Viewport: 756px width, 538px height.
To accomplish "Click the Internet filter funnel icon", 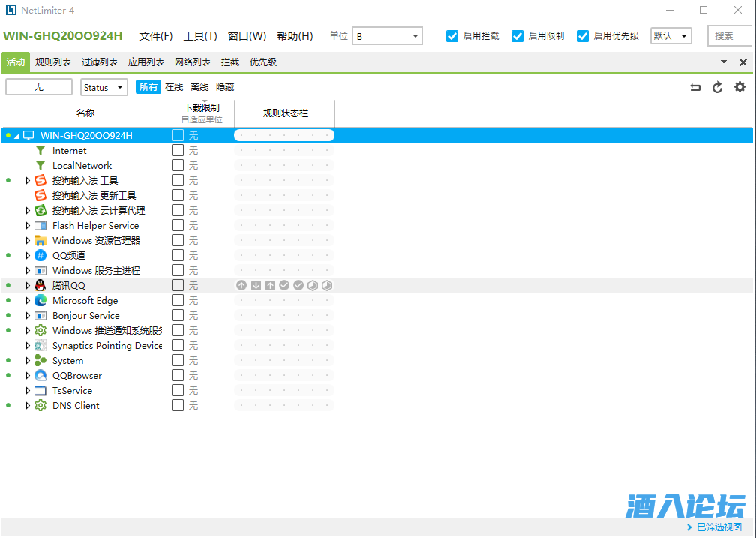I will click(x=40, y=150).
